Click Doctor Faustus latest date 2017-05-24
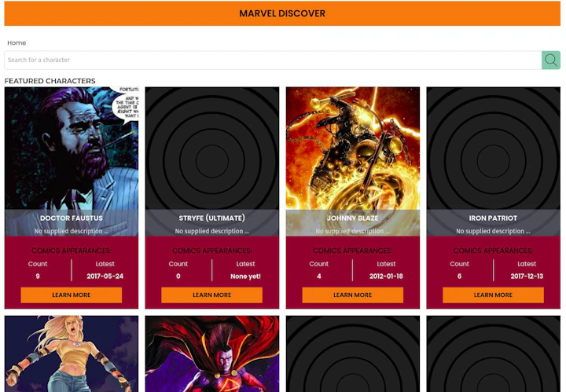This screenshot has width=566, height=392. [x=105, y=277]
